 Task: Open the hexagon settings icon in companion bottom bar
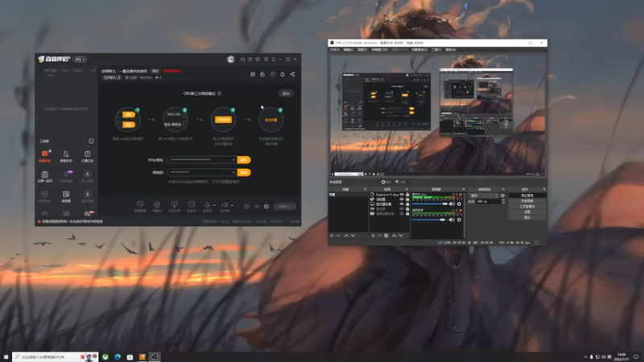pyautogui.click(x=266, y=207)
